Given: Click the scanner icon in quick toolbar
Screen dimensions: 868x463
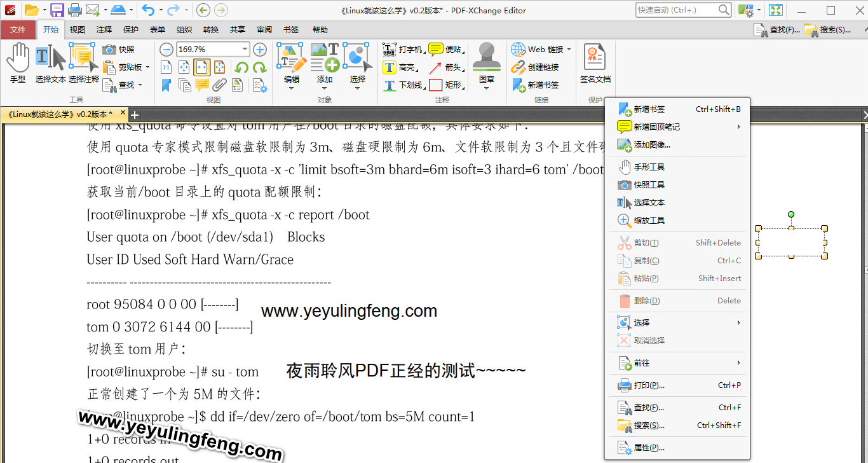Looking at the screenshot, I should pyautogui.click(x=118, y=10).
